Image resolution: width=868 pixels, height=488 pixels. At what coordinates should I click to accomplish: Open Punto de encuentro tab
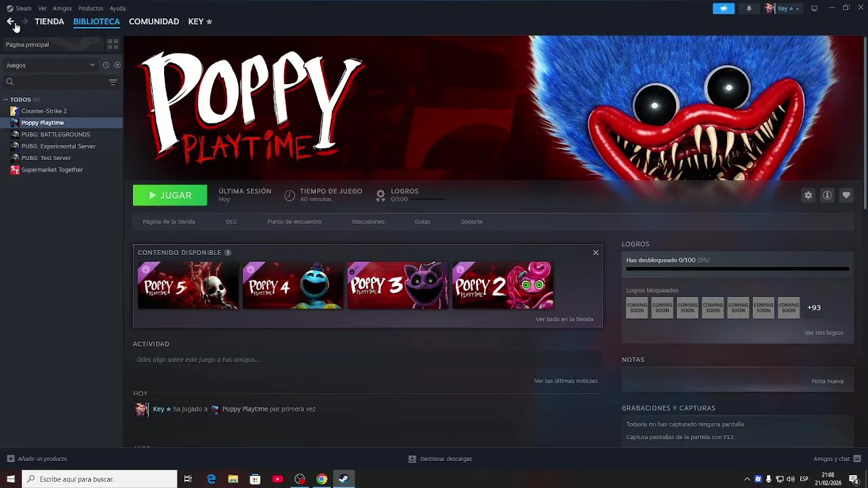(294, 222)
